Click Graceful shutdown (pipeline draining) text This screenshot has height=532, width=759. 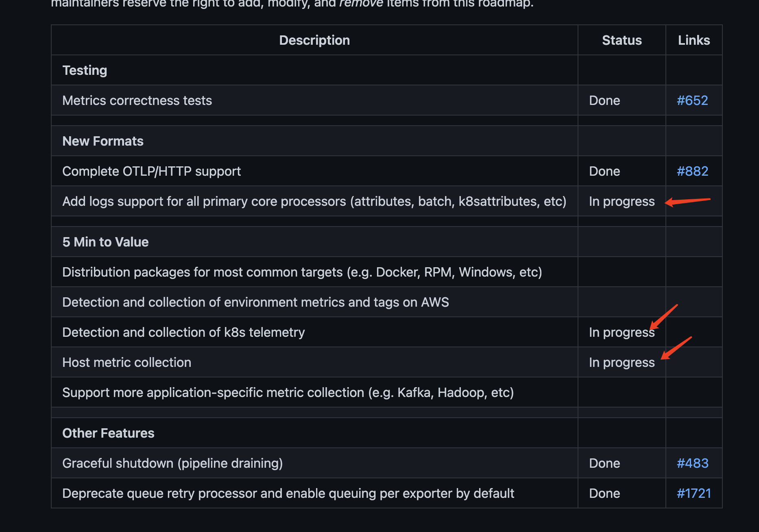click(172, 463)
